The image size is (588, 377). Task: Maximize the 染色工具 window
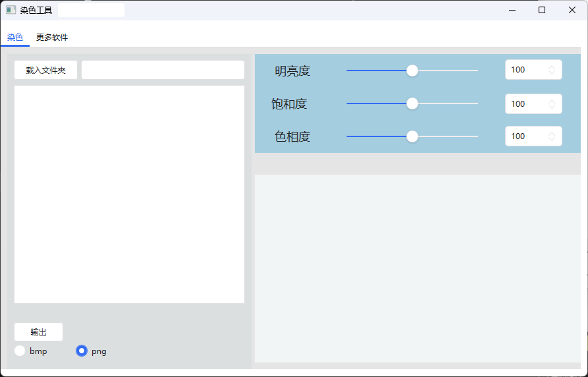pyautogui.click(x=542, y=10)
